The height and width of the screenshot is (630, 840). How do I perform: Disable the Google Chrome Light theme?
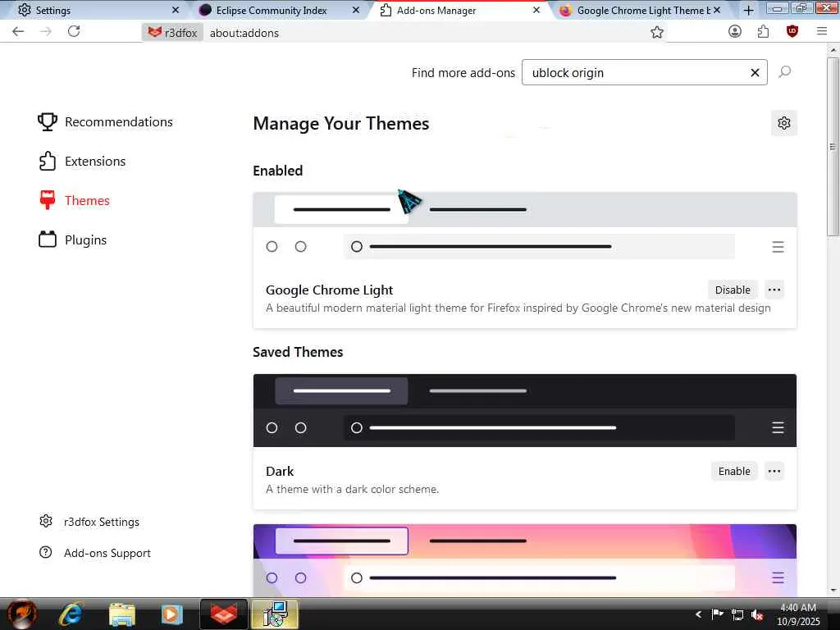[x=733, y=290]
